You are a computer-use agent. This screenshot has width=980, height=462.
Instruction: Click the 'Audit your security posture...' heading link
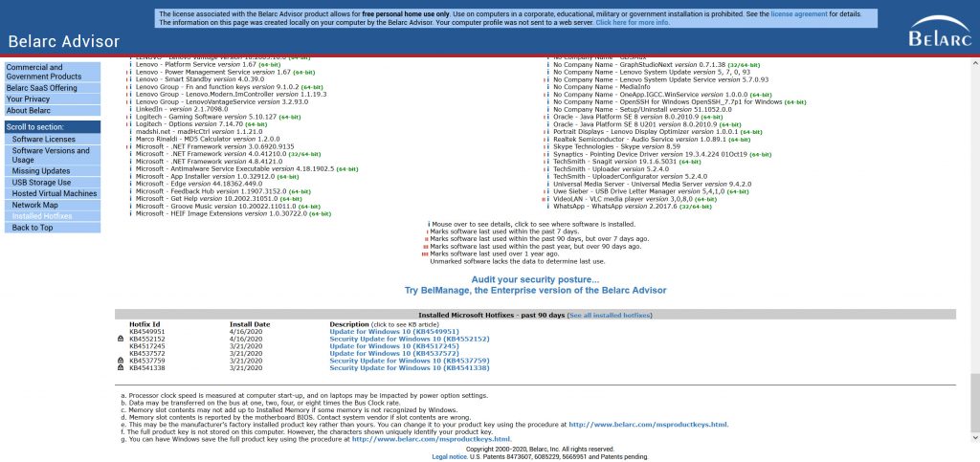point(535,279)
